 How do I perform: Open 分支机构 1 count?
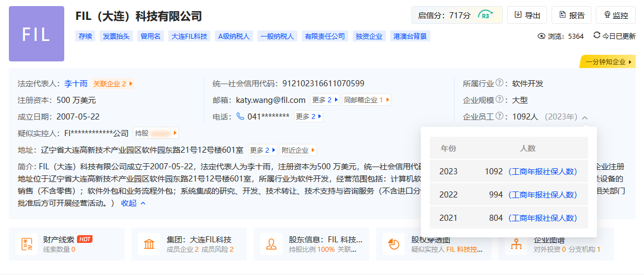click(585, 250)
